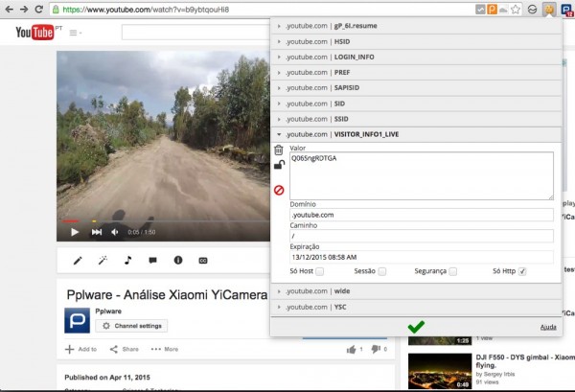Open audio music note icon

coord(127,261)
